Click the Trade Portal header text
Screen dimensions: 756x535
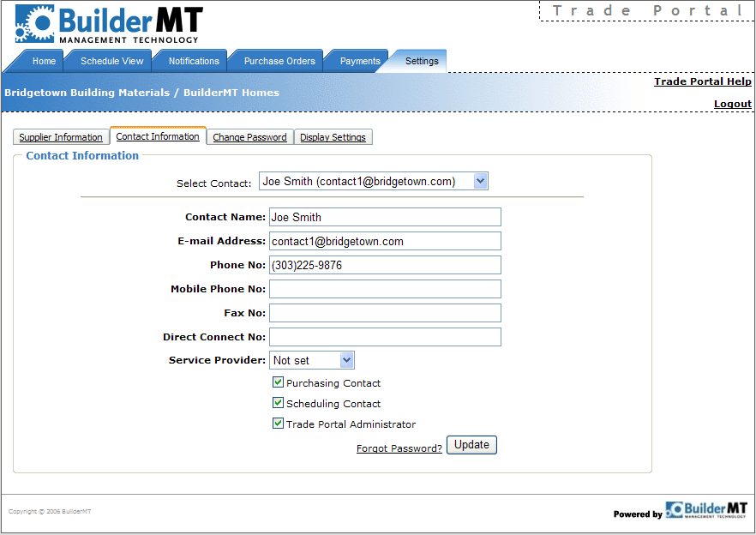coord(647,10)
